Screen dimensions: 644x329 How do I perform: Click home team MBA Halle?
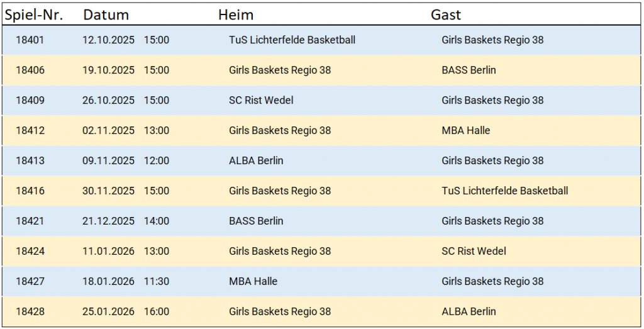pyautogui.click(x=253, y=282)
